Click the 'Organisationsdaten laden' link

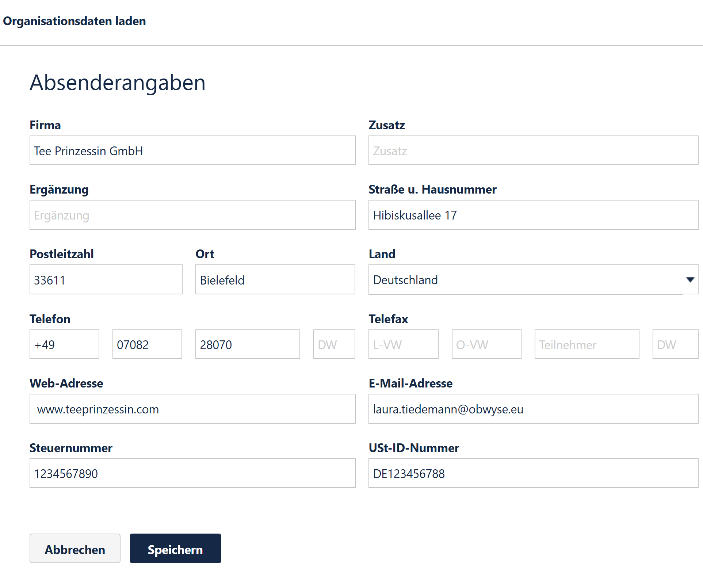tap(74, 21)
